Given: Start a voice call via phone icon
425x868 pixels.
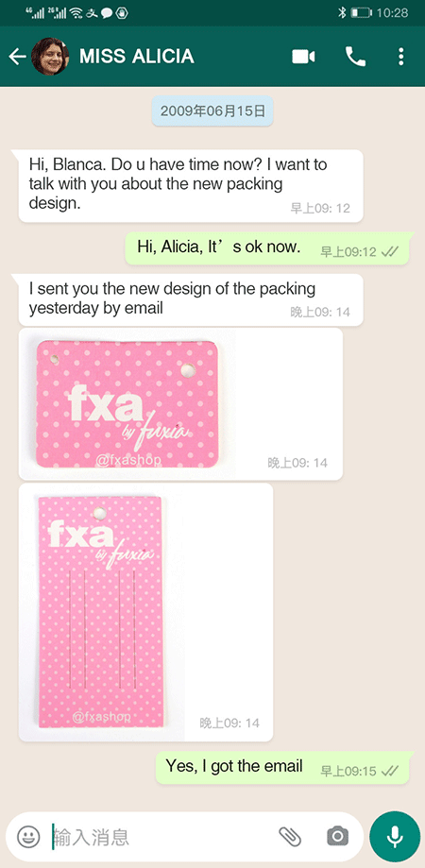Looking at the screenshot, I should (x=355, y=57).
